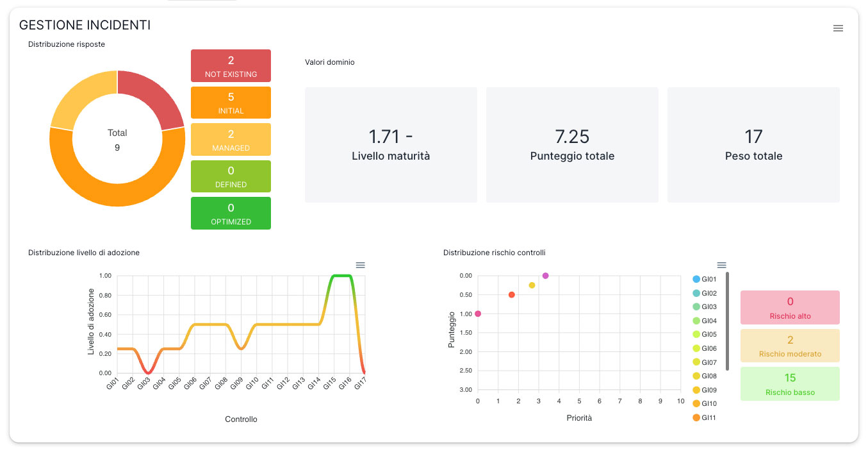Click the Livello maturità value card

coord(391,145)
